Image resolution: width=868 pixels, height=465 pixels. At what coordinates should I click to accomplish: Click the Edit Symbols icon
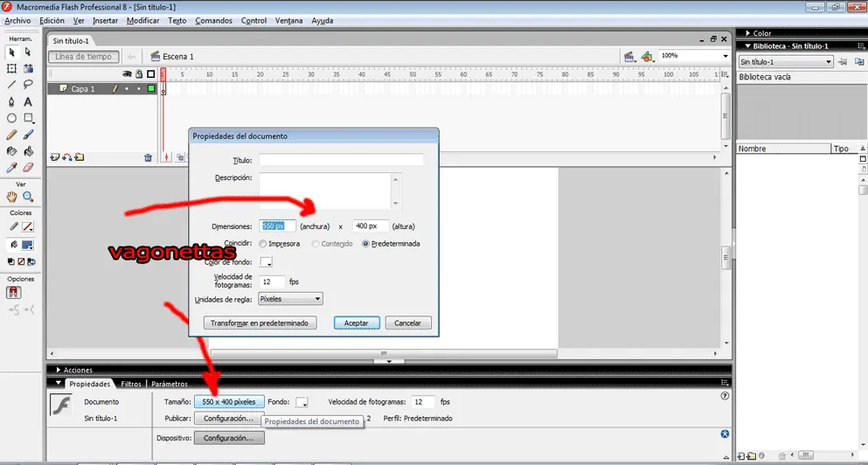coord(647,57)
